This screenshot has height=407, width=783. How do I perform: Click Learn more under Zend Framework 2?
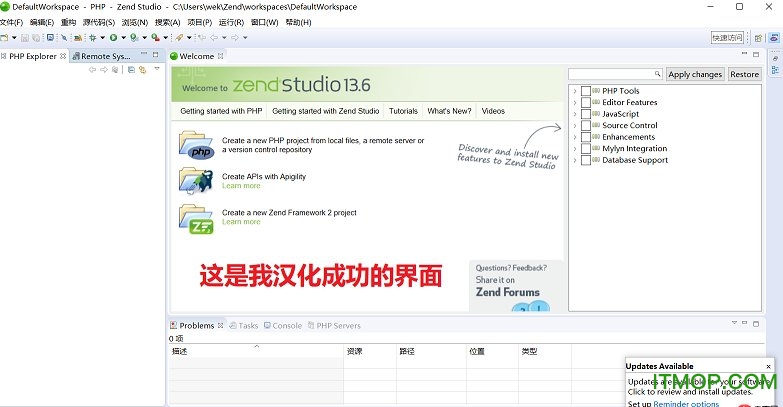point(241,222)
